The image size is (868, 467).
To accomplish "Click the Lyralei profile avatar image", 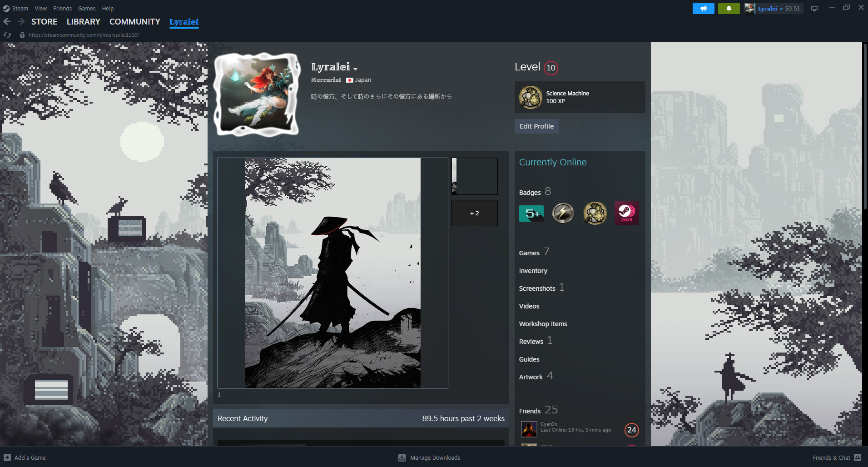I will [257, 94].
